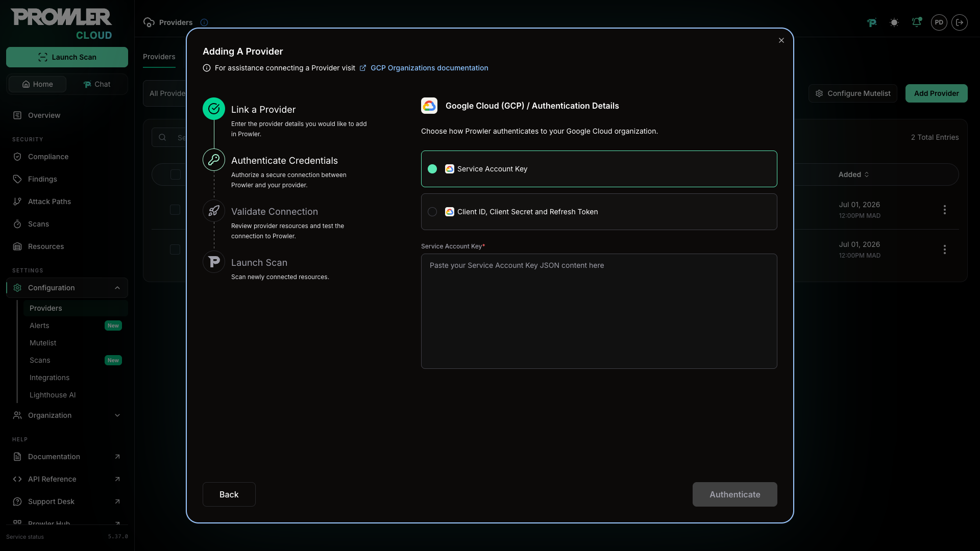Sort by the Added column
This screenshot has height=551, width=980.
[x=853, y=174]
